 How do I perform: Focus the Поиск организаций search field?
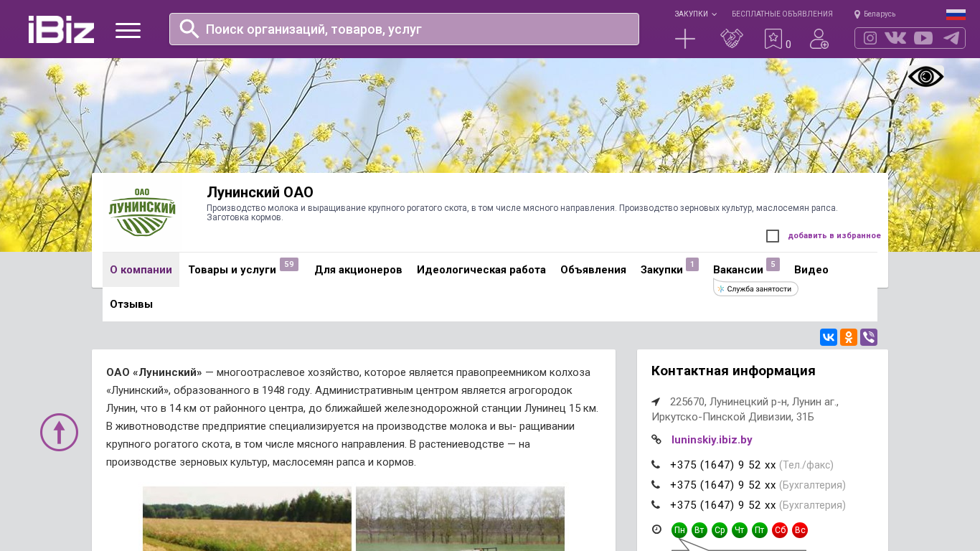click(404, 29)
